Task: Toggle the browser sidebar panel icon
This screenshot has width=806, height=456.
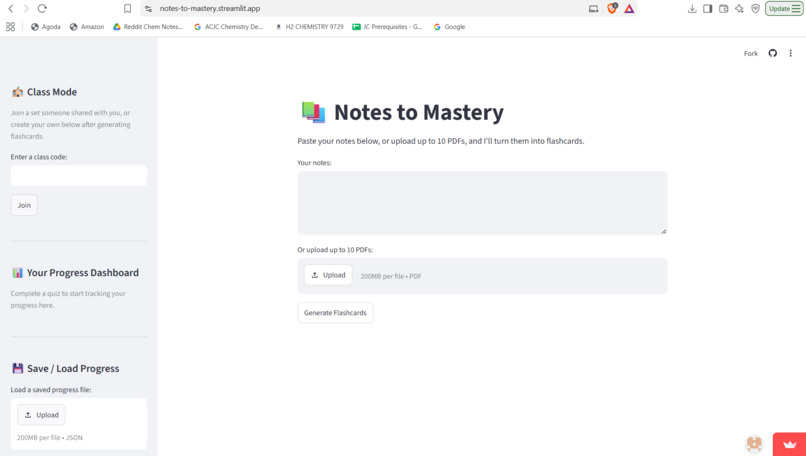Action: (708, 8)
